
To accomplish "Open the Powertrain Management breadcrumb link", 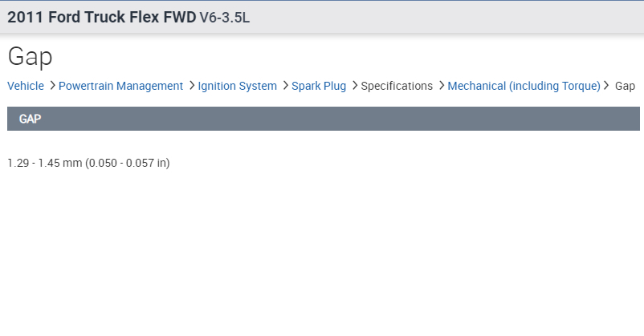I will coord(121,86).
